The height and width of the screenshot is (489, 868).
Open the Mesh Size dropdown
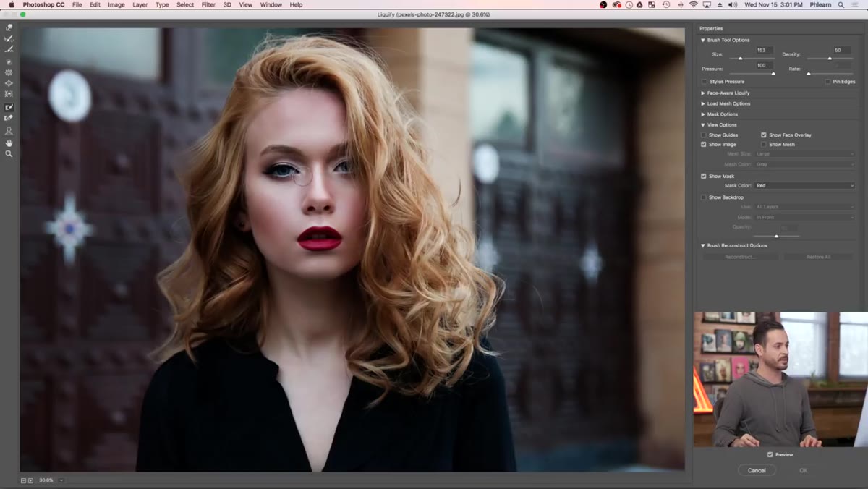(x=804, y=154)
